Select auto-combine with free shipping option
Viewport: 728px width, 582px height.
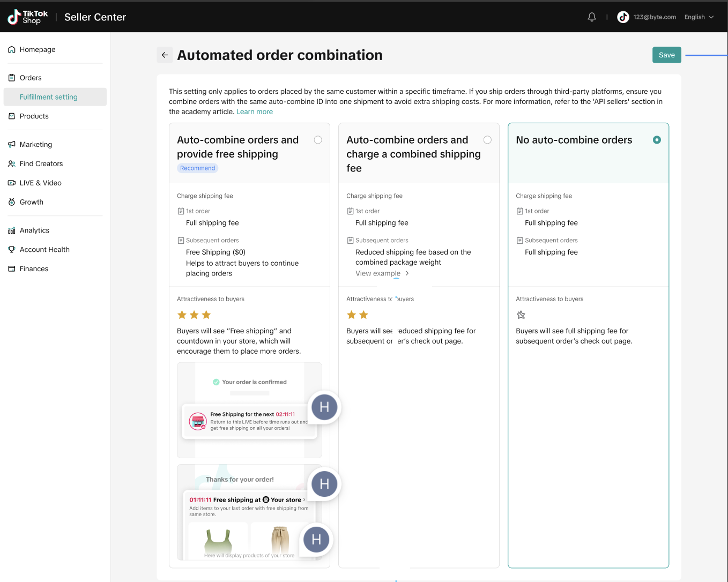pyautogui.click(x=318, y=140)
